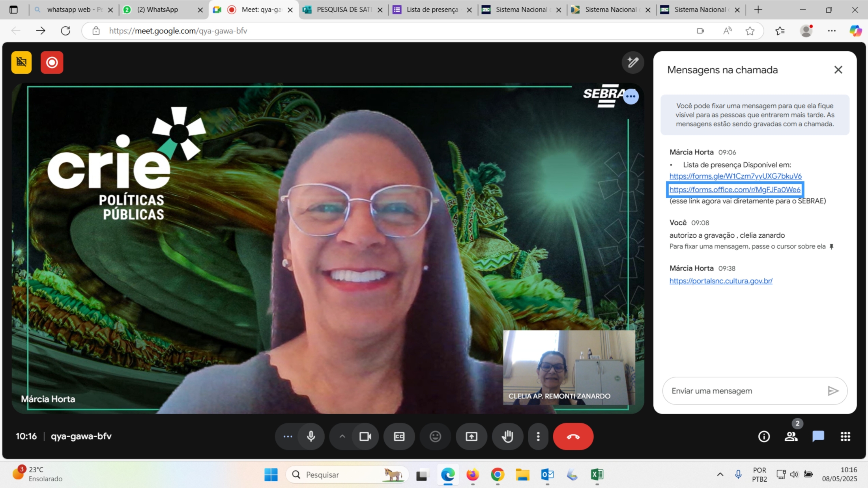Open the emoji reactions button
The width and height of the screenshot is (868, 488).
coord(435,436)
